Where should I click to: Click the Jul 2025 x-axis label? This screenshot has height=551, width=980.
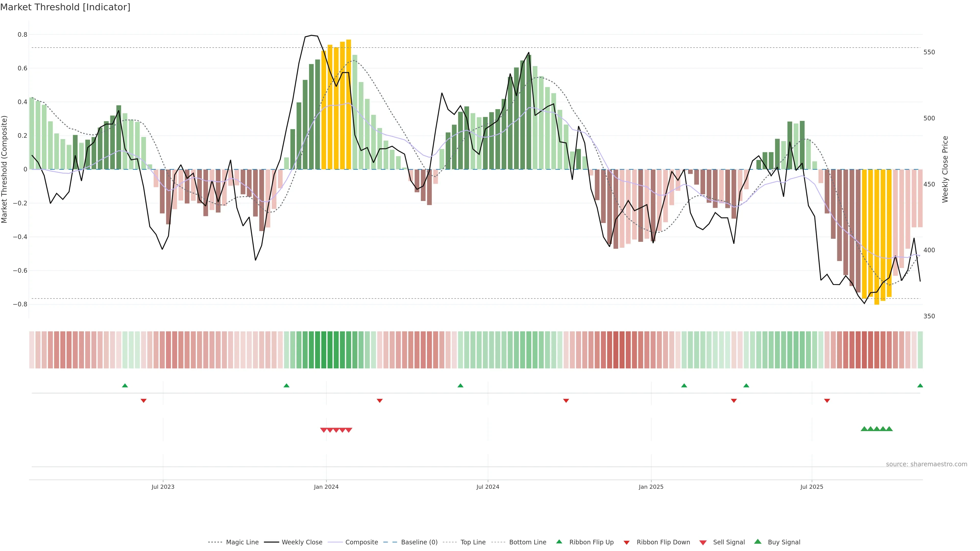pos(812,487)
